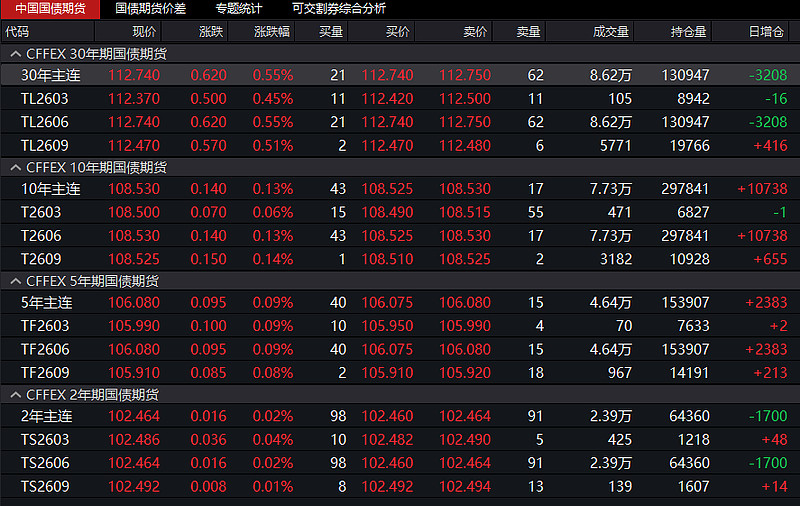Select the 5年主连 row
Viewport: 800px width, 506px height.
point(400,302)
